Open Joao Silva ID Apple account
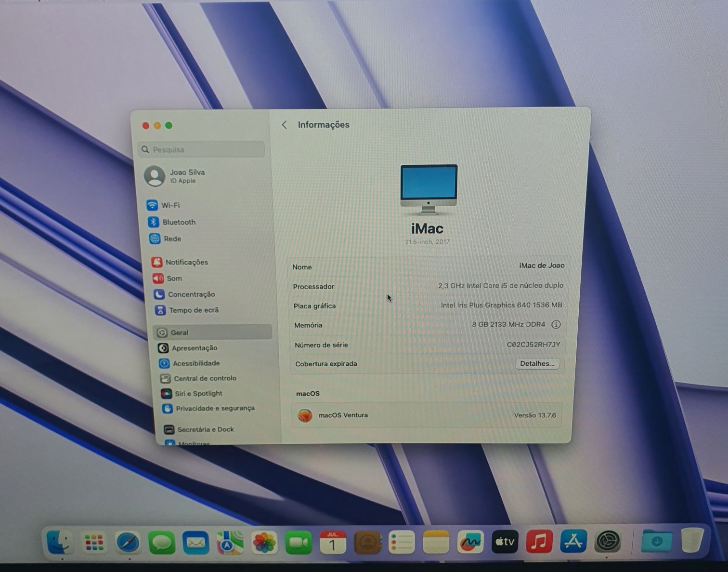The image size is (728, 572). pos(175,176)
